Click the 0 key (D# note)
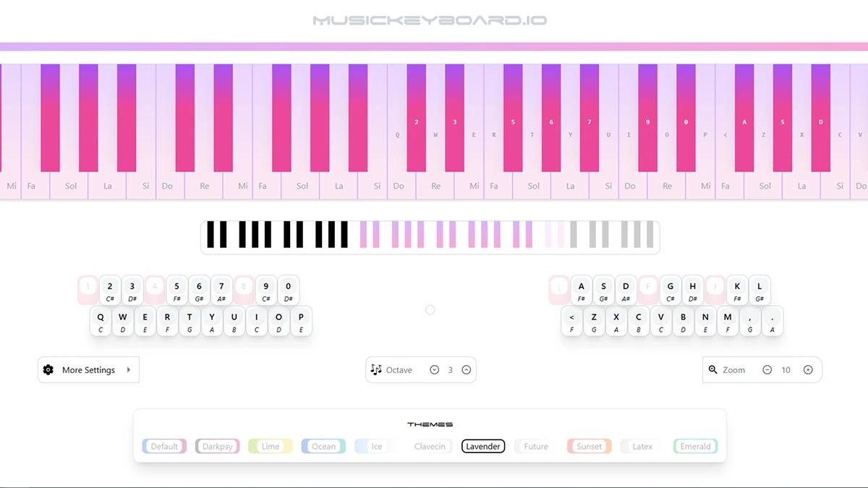 pyautogui.click(x=289, y=290)
